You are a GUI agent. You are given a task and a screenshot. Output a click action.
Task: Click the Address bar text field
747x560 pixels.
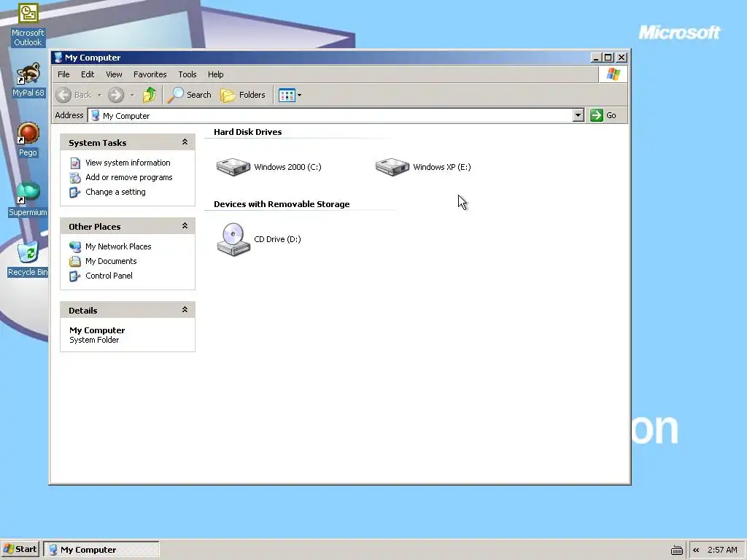click(336, 116)
